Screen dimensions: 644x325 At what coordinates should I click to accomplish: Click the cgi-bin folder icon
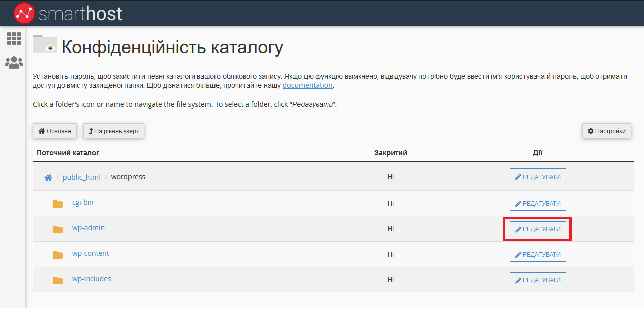coord(58,204)
